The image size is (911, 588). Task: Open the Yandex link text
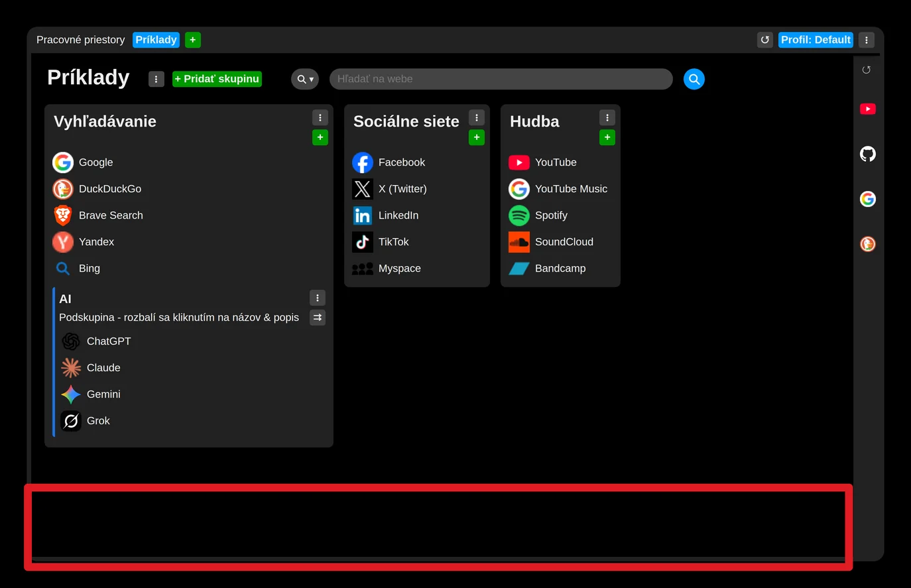click(96, 242)
